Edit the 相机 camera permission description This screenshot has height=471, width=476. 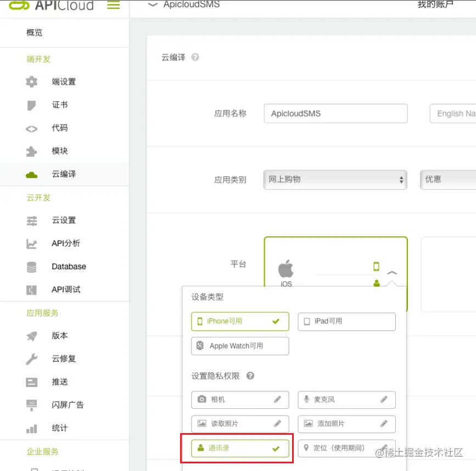pos(281,400)
